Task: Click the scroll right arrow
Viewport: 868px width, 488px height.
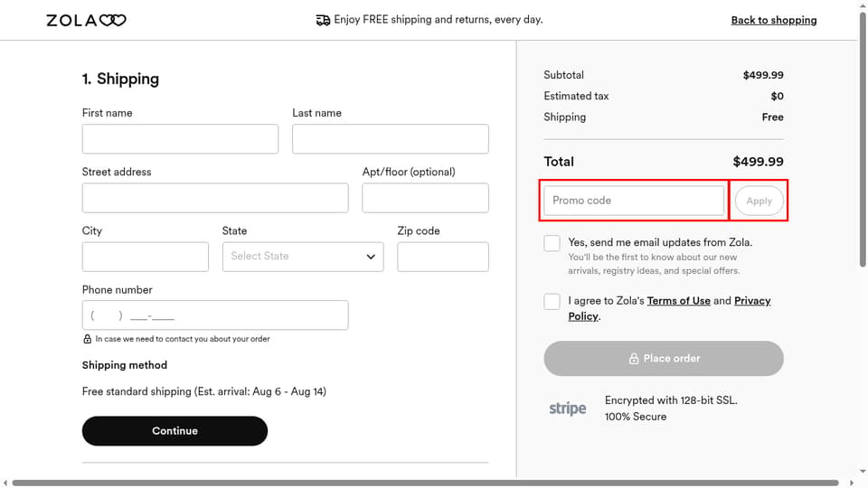Action: 852,483
